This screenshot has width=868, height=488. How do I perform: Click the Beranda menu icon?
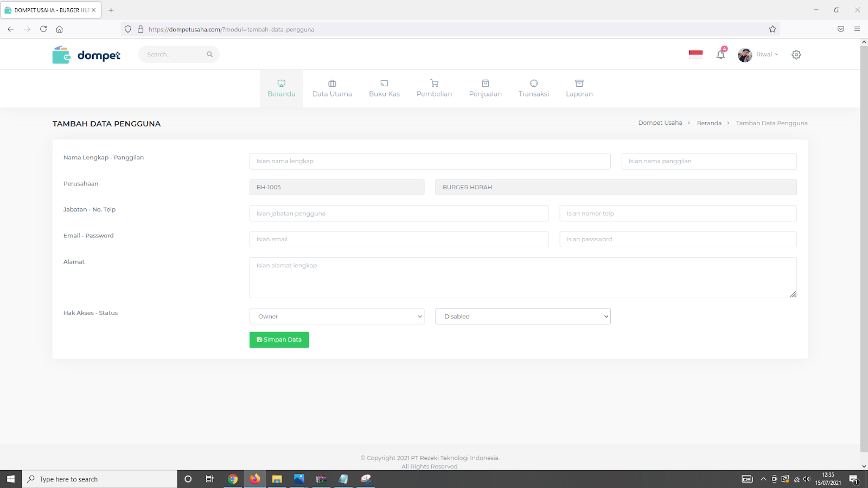pos(282,84)
